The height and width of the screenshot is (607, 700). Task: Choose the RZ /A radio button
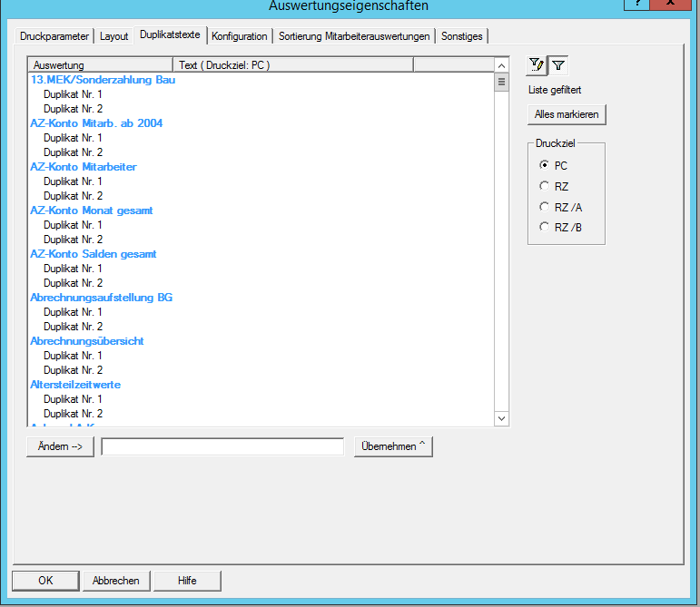(544, 206)
